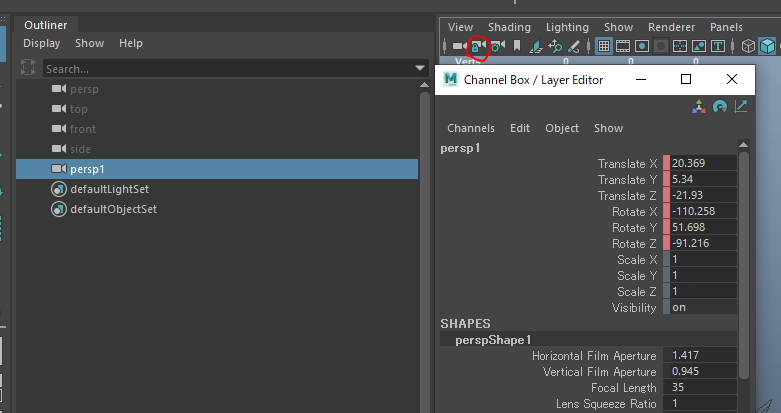Click camera icon of persp row
This screenshot has width=781, height=413.
click(x=59, y=89)
